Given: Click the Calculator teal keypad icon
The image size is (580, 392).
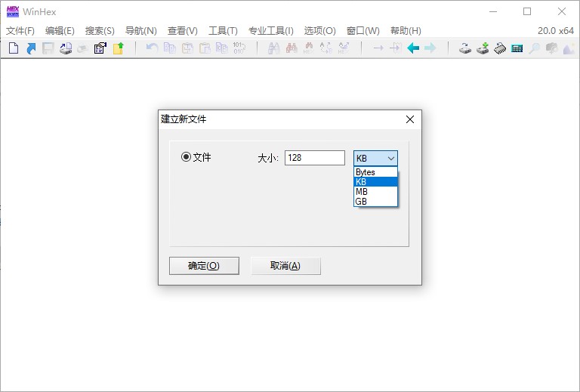Looking at the screenshot, I should click(517, 48).
